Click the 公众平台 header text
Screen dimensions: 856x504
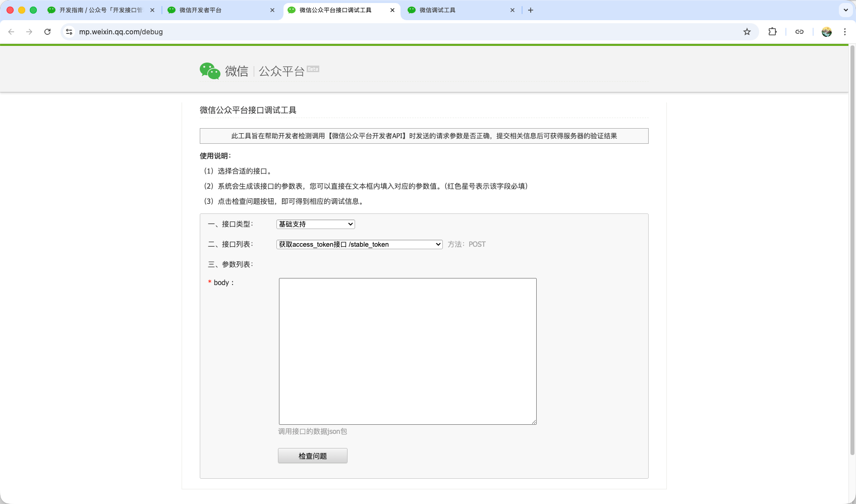[281, 71]
